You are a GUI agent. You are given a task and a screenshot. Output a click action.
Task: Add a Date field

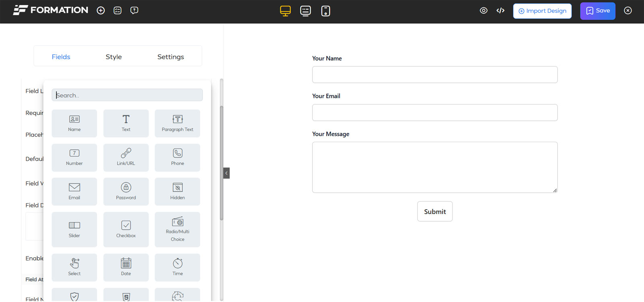pos(126,267)
